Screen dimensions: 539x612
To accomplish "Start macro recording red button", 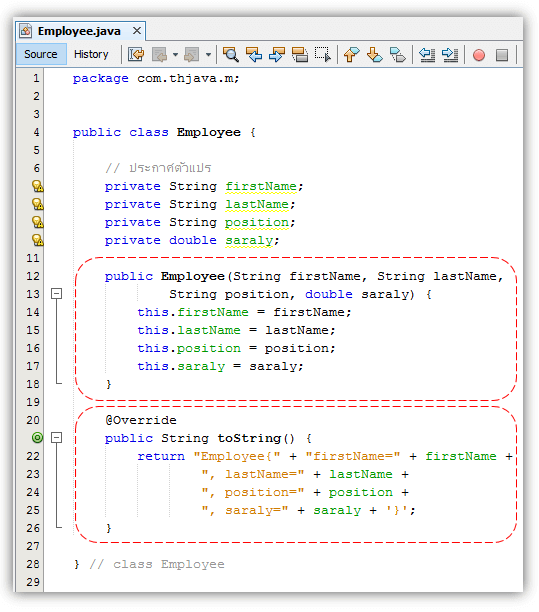I will [x=479, y=55].
